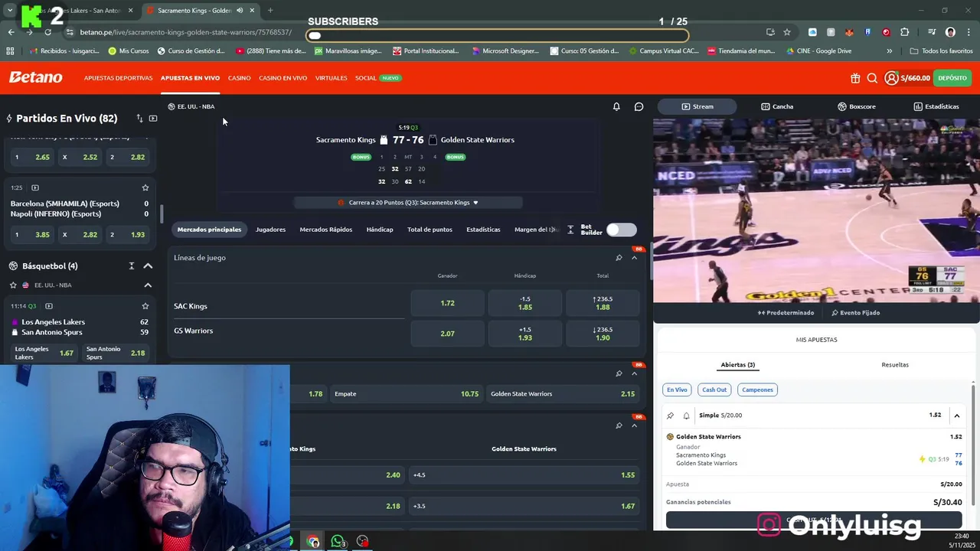The height and width of the screenshot is (551, 980).
Task: Click the bell icon on the open bet
Action: pos(686,416)
